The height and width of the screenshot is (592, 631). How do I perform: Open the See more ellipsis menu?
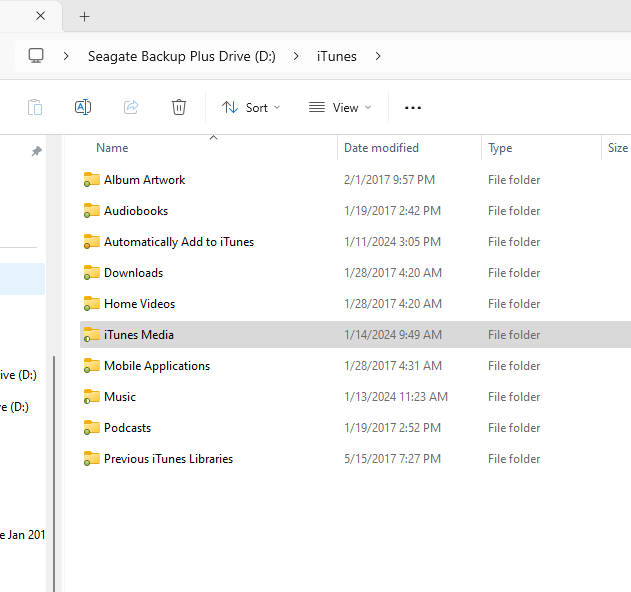coord(412,108)
